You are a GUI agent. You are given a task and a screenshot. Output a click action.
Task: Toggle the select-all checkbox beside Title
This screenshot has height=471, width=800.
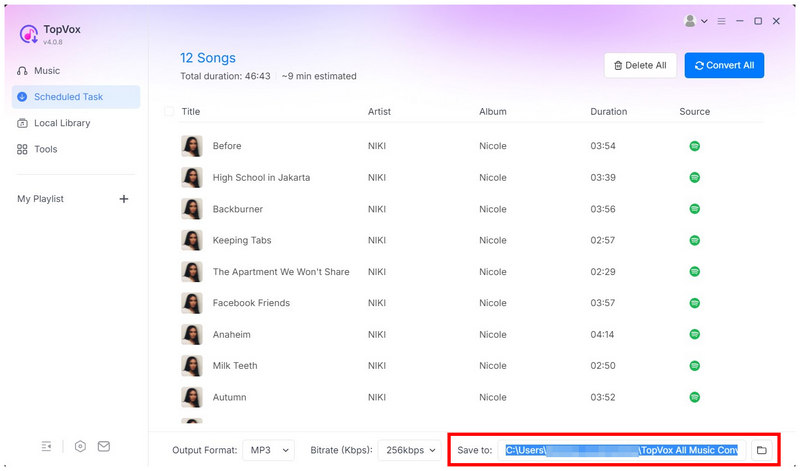[x=169, y=112]
